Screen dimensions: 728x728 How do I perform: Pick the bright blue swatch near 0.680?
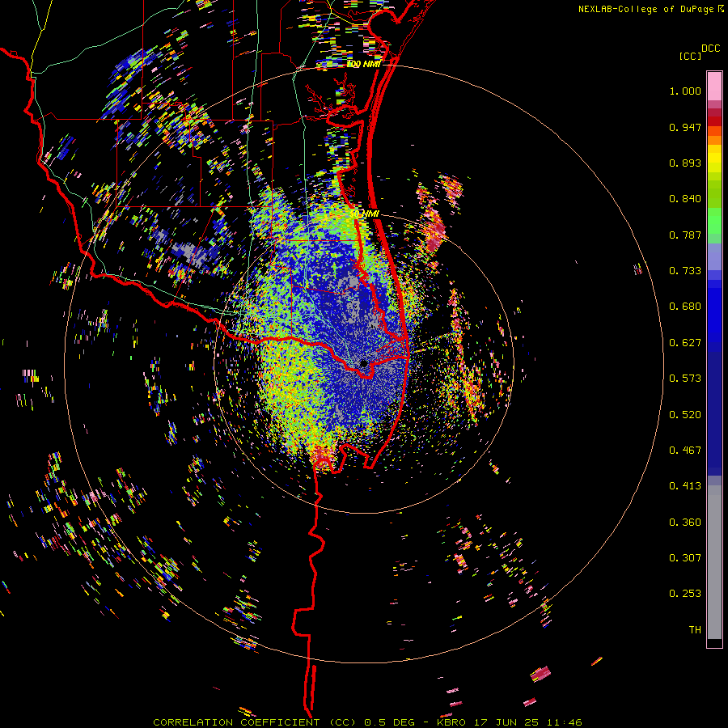pos(714,311)
